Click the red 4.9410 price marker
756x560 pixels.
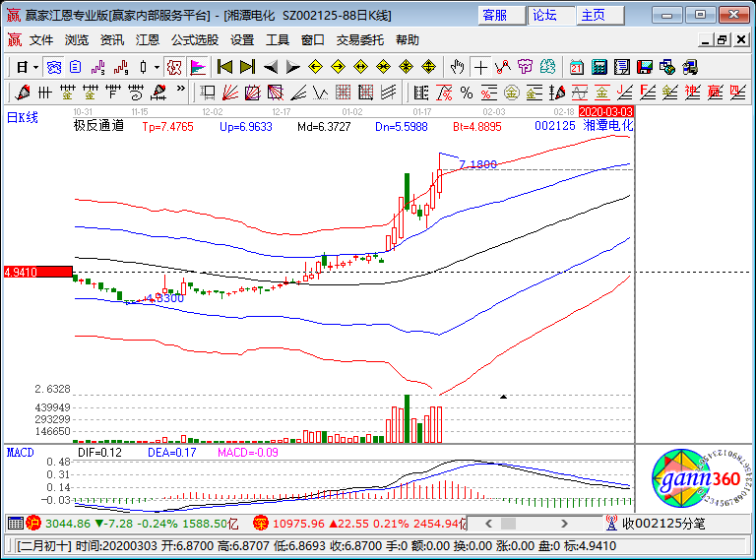click(x=38, y=272)
